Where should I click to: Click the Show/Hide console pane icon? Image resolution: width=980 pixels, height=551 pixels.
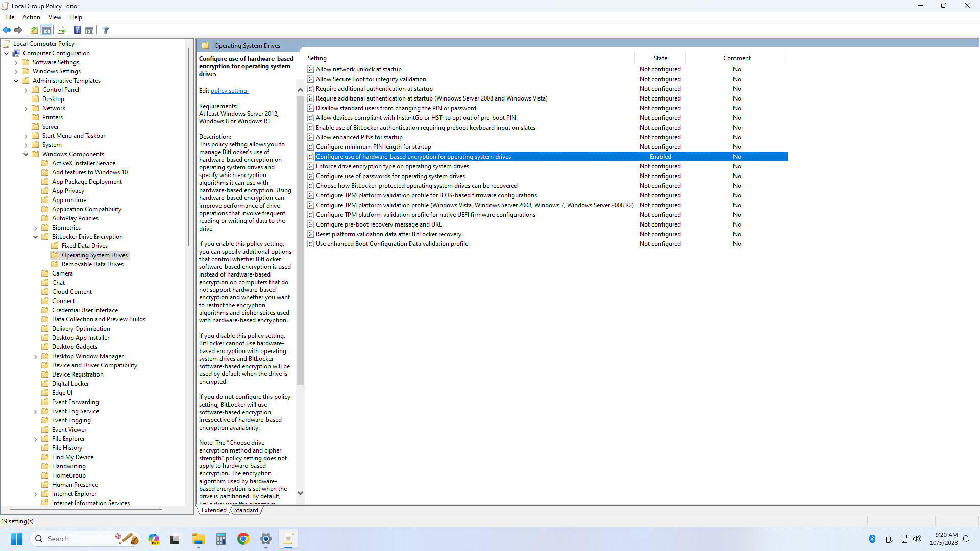coord(46,30)
